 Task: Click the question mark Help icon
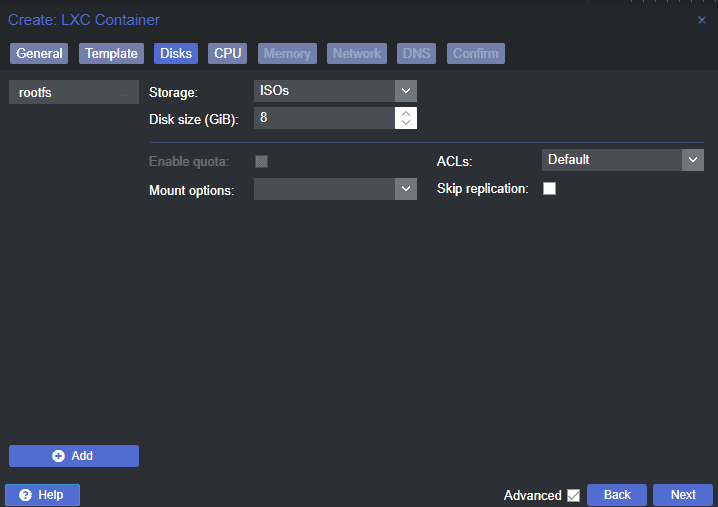click(x=25, y=495)
